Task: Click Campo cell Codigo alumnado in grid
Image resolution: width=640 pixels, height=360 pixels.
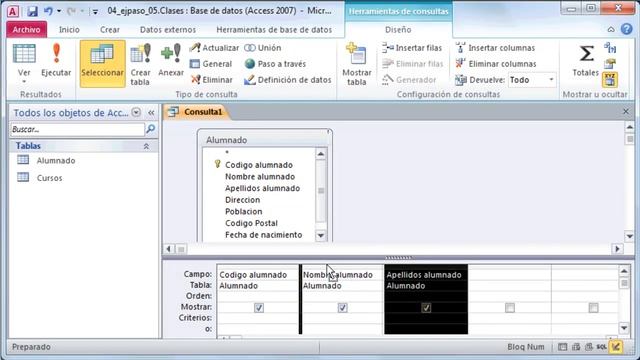Action: click(x=258, y=275)
